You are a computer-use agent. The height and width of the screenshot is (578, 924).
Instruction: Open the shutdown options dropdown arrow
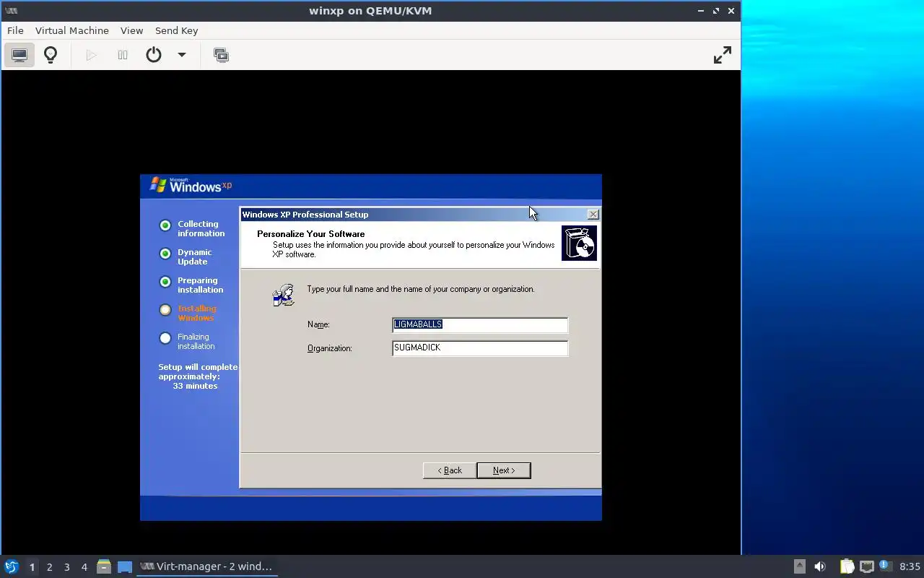coord(182,55)
